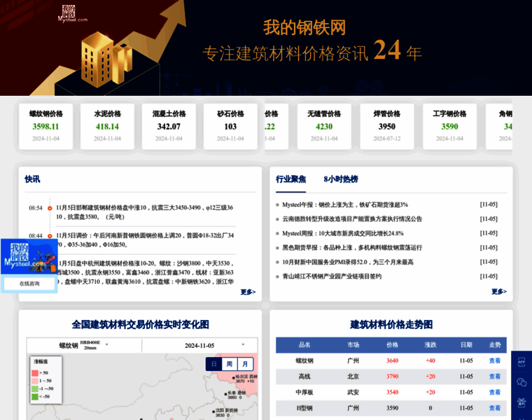Click 更多 link in the 行业聚焦 panel
The image size is (532, 420).
tap(499, 291)
